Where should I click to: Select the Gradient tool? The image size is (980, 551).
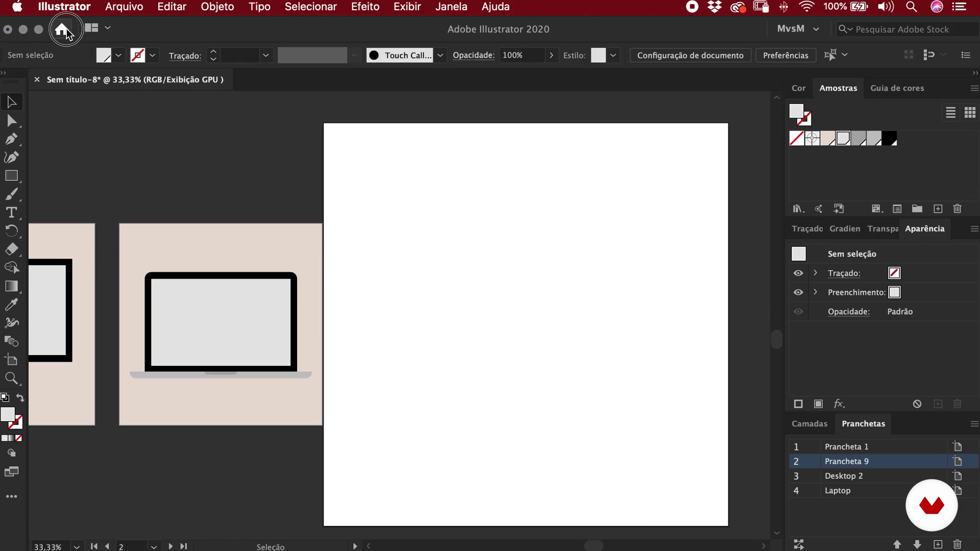click(11, 286)
